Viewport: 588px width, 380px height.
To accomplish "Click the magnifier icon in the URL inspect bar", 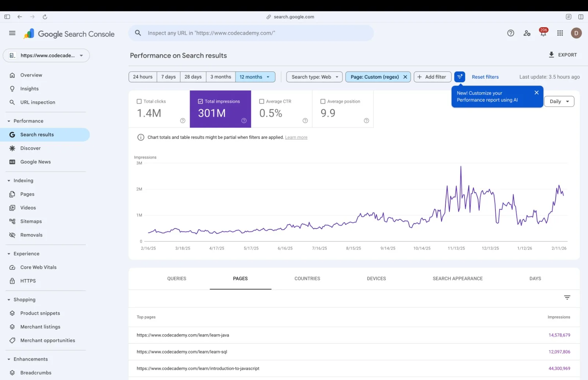I will pos(138,33).
